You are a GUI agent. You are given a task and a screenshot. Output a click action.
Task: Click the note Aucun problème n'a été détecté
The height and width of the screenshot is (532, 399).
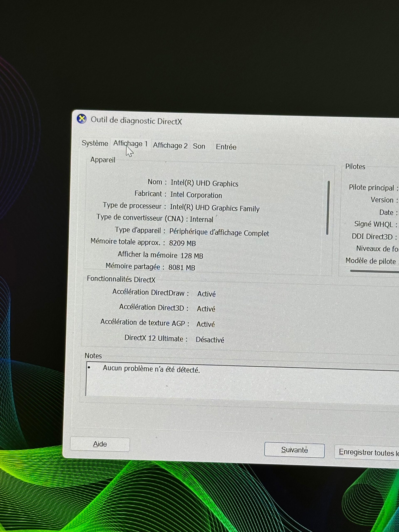pyautogui.click(x=151, y=369)
